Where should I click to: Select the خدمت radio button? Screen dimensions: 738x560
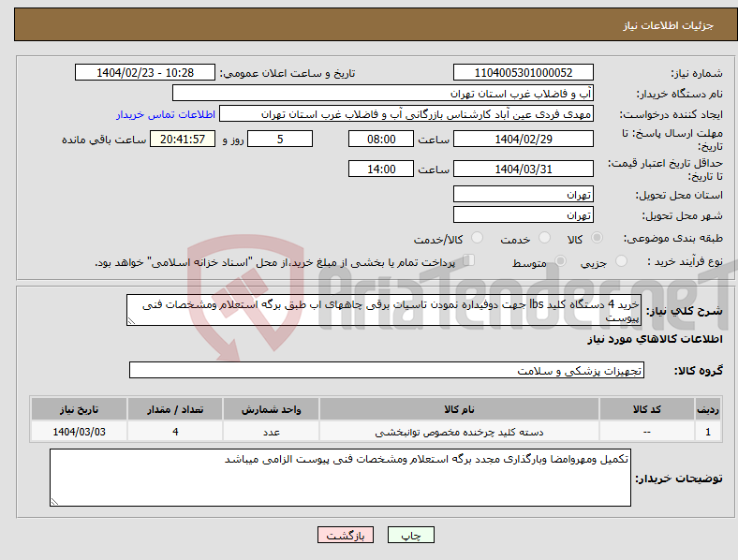[x=544, y=238]
